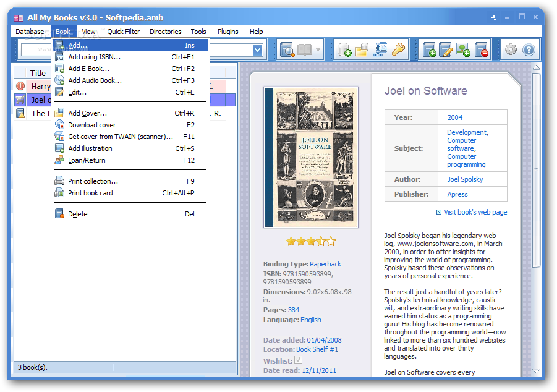Click the vertical scrollbar thumb in details
This screenshot has width=557, height=392.
pos(537,170)
